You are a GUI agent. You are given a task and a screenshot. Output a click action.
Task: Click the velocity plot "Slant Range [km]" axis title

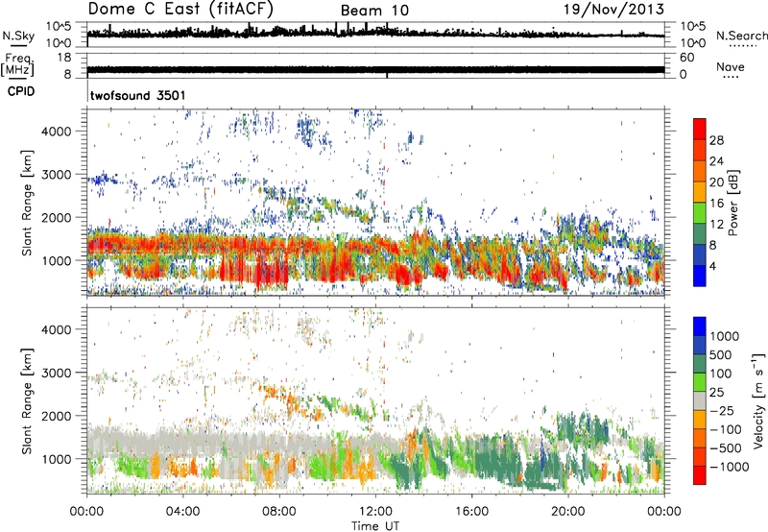26,400
